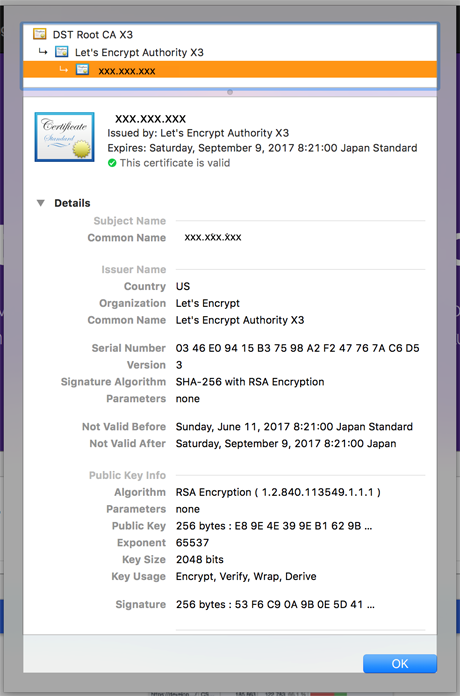460x696 pixels.
Task: Click the Key Size '2048 bits' value
Action: [x=199, y=560]
